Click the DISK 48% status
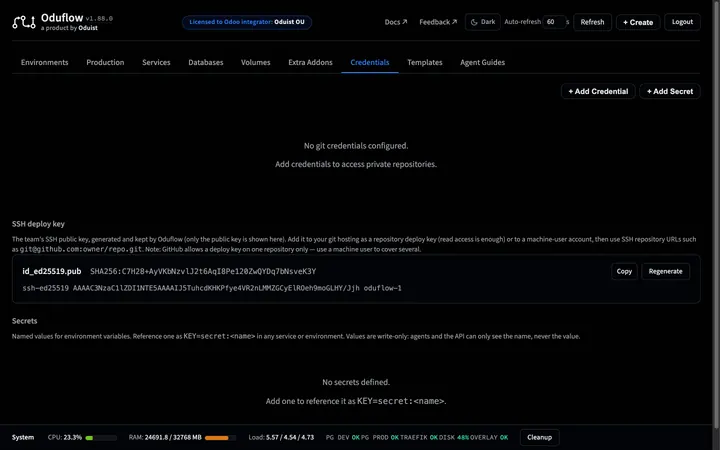 pos(454,438)
